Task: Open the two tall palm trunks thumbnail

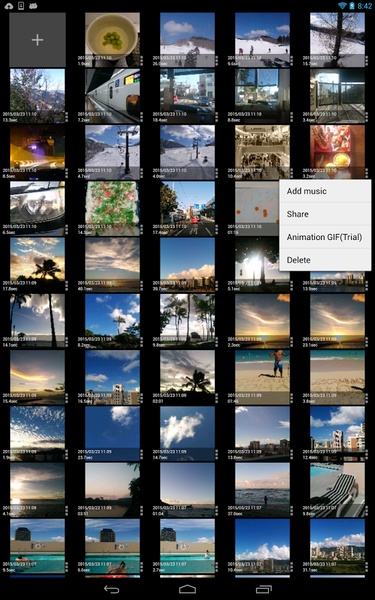Action: click(x=37, y=321)
